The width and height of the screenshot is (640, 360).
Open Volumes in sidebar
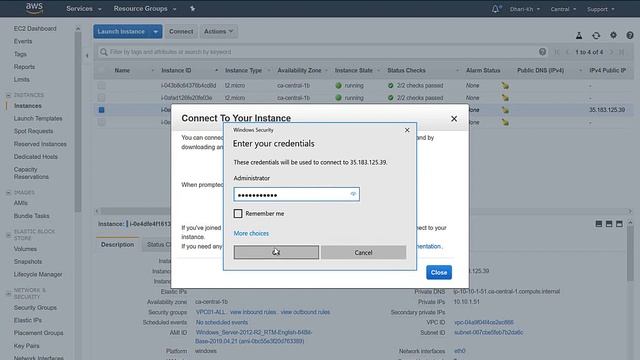tap(25, 249)
